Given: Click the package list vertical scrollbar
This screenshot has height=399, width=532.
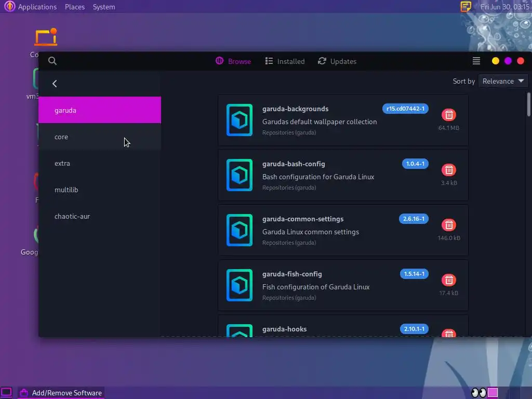Looking at the screenshot, I should pyautogui.click(x=528, y=104).
